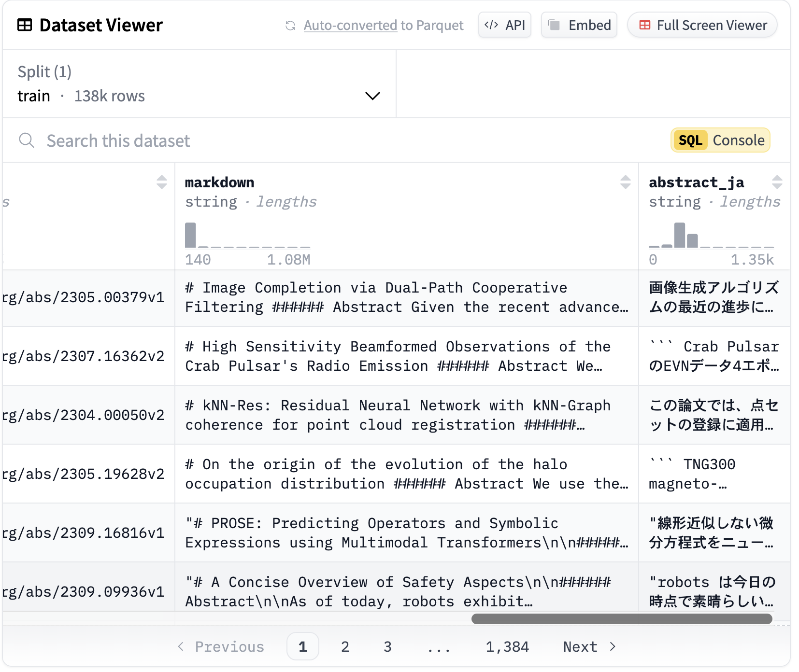799x672 pixels.
Task: Go to page 2
Action: 345,647
